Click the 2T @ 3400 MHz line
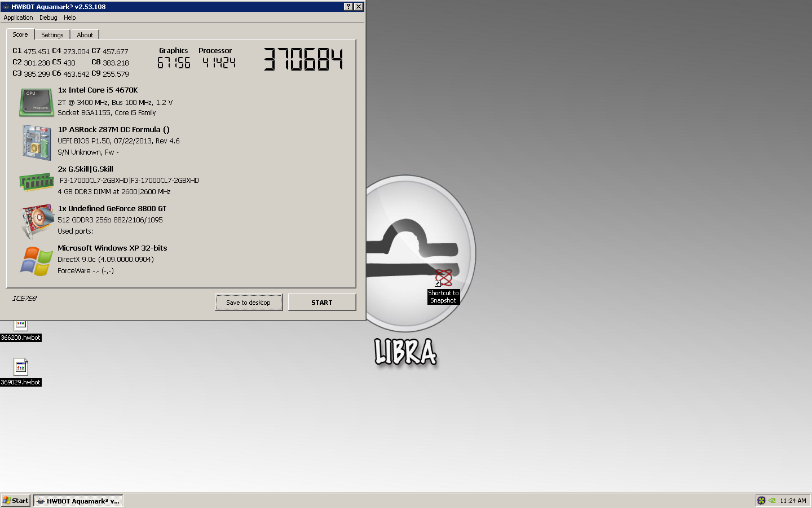The height and width of the screenshot is (508, 812). 115,103
